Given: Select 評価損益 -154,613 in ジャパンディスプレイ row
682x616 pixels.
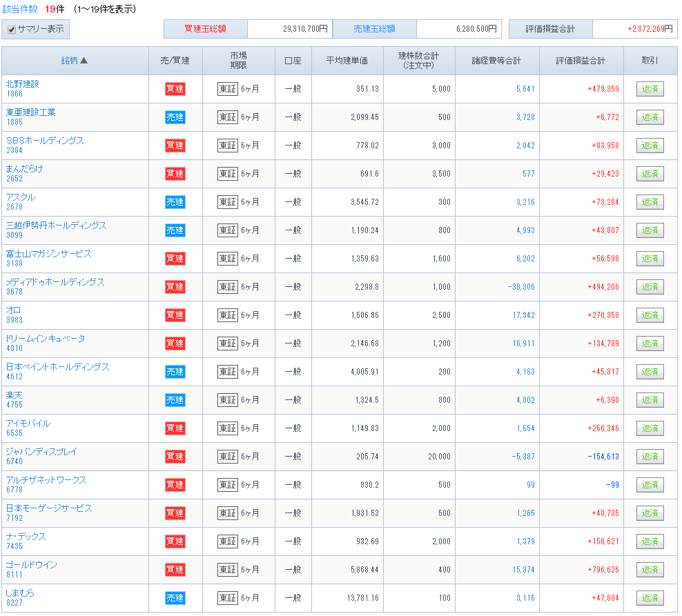Looking at the screenshot, I should [x=603, y=456].
